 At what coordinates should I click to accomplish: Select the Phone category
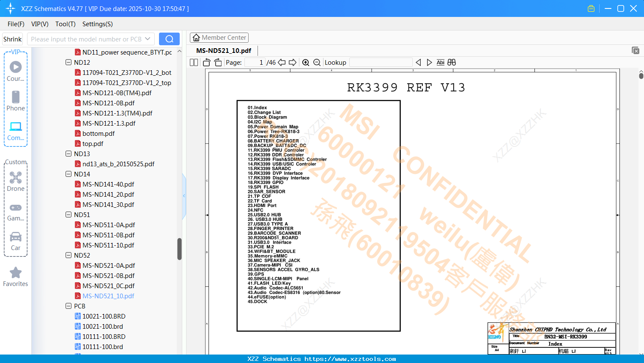click(x=16, y=101)
